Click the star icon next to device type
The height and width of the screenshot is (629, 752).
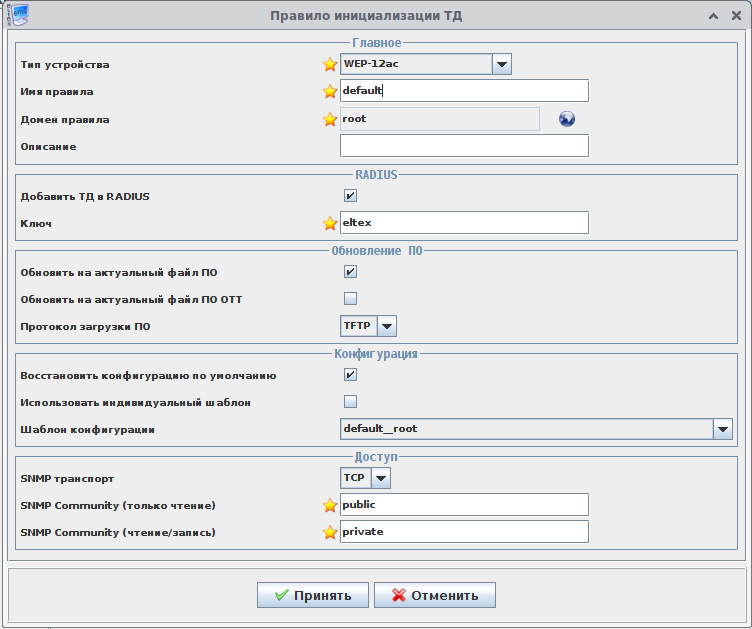pyautogui.click(x=330, y=65)
